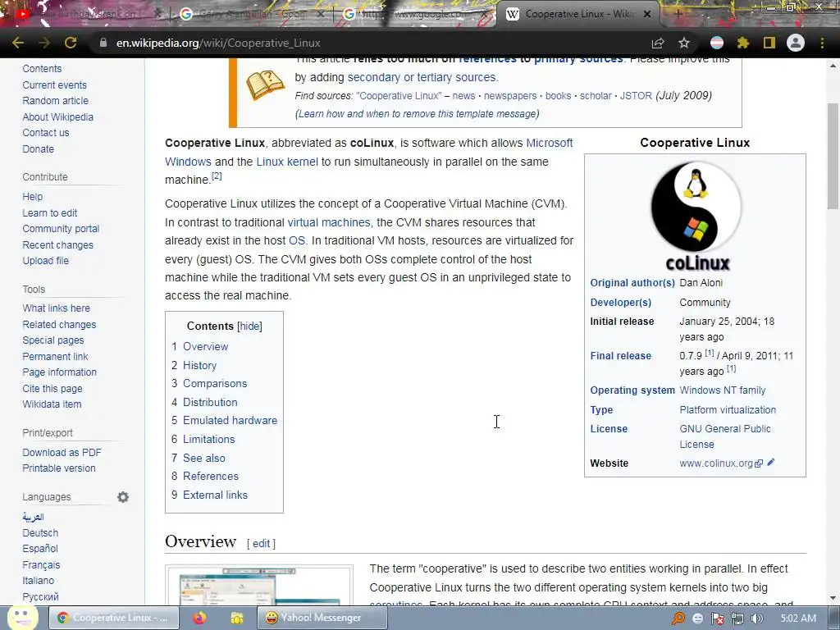Jump to Overview section
Image resolution: width=840 pixels, height=630 pixels.
pos(205,347)
